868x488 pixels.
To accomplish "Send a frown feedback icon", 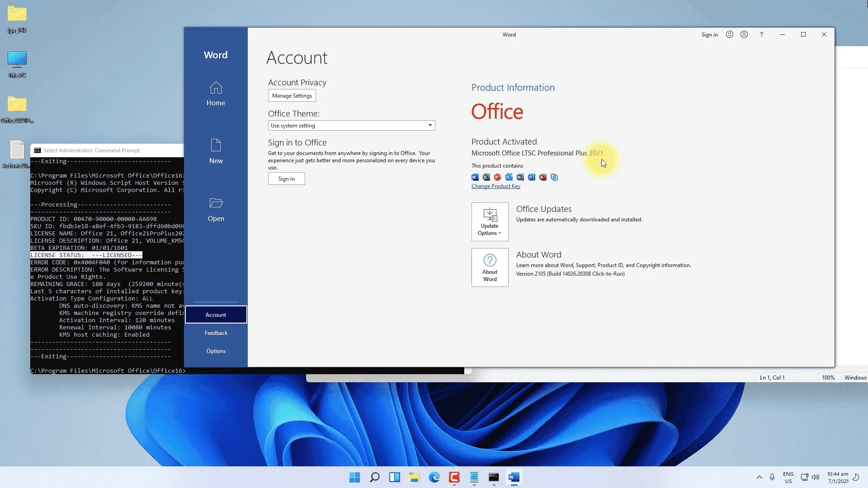I will click(x=744, y=34).
